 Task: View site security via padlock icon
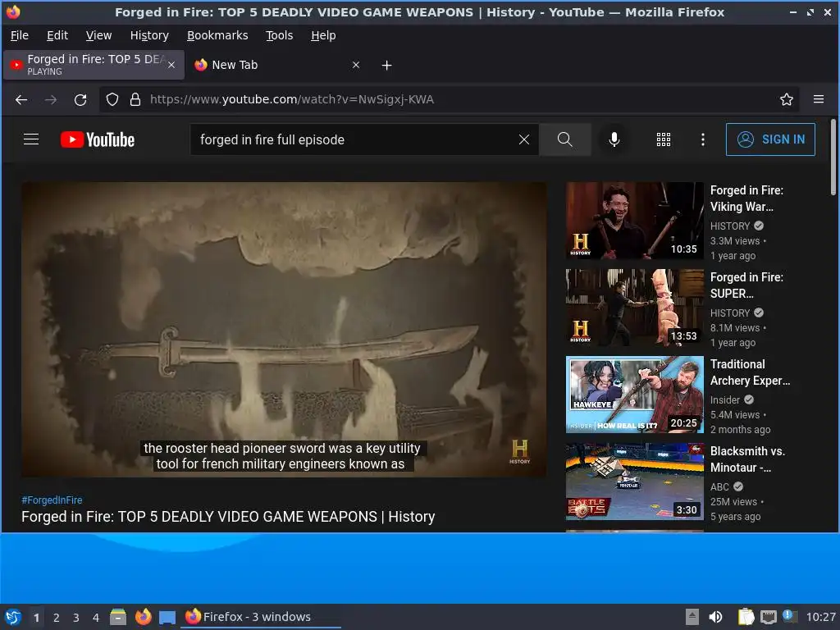click(x=135, y=99)
